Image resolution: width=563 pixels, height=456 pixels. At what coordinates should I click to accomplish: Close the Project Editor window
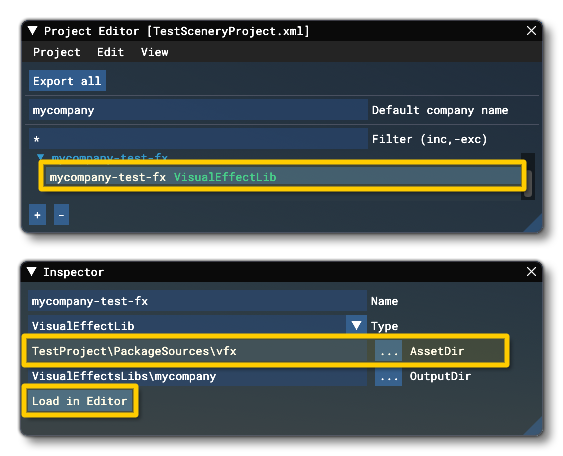click(x=531, y=31)
